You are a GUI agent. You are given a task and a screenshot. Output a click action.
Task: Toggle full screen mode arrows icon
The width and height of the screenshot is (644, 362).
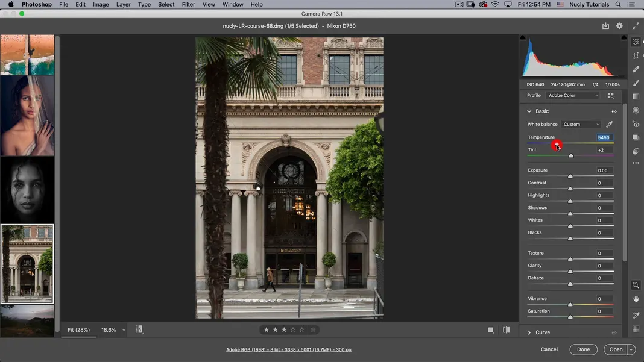[x=636, y=26]
